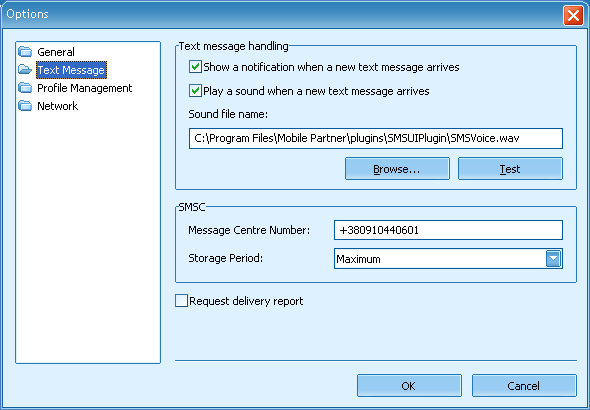
Task: Click the General folder icon
Action: [25, 51]
